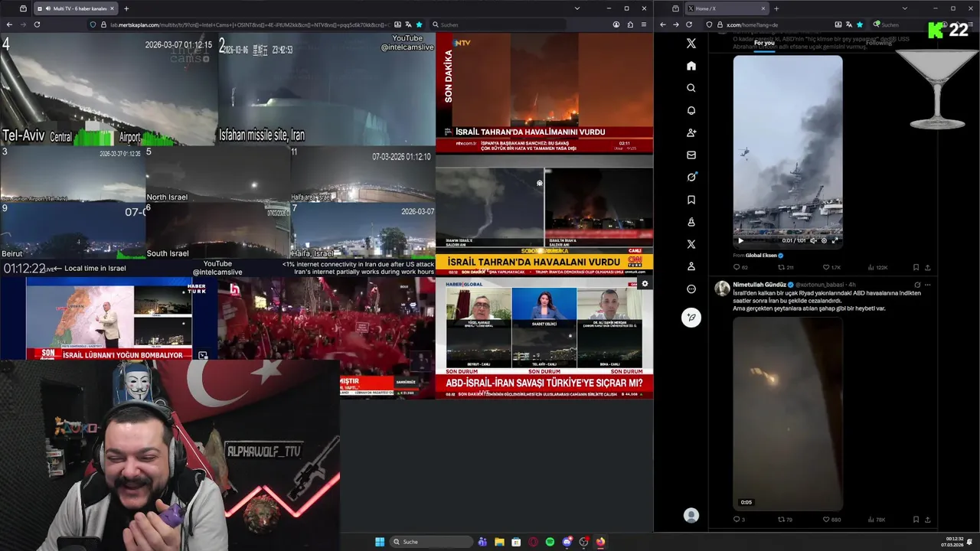Click the Windows taskbar Suche search box

pos(430,542)
